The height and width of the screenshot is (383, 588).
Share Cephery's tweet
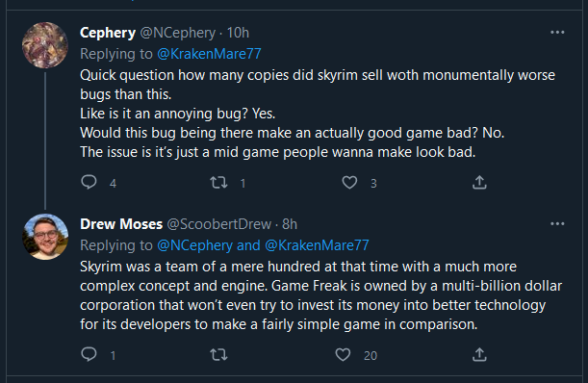coord(479,182)
